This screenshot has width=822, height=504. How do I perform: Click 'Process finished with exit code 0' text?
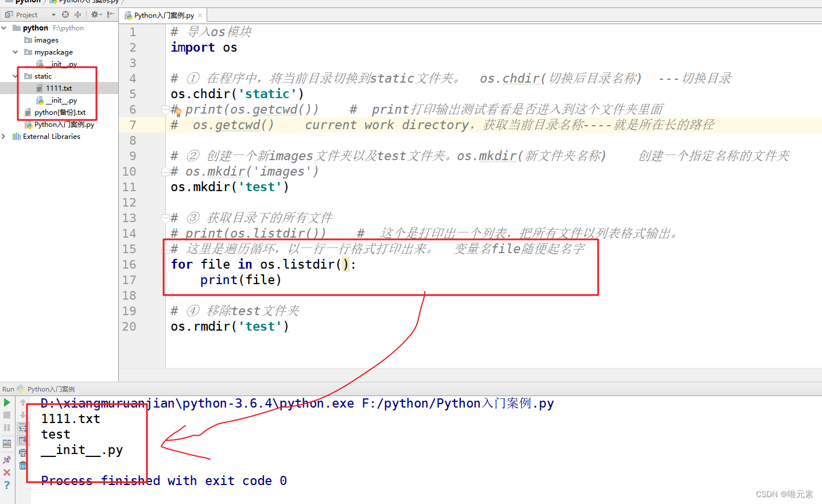[x=164, y=481]
